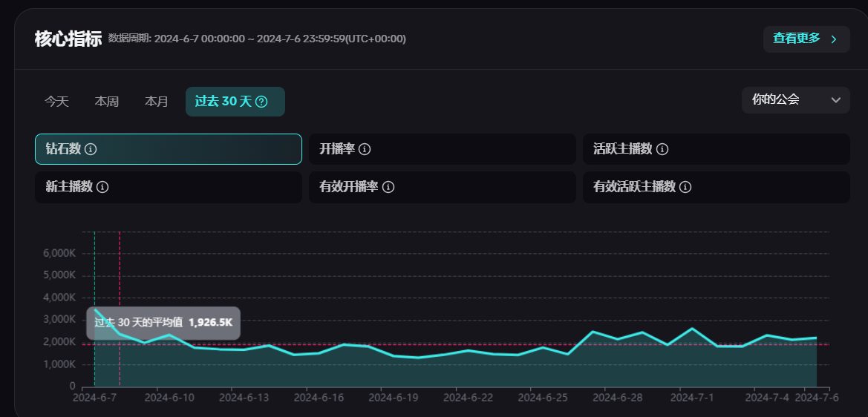Select the 有效活跃主播数 metric card
This screenshot has height=417, width=868.
(x=717, y=187)
